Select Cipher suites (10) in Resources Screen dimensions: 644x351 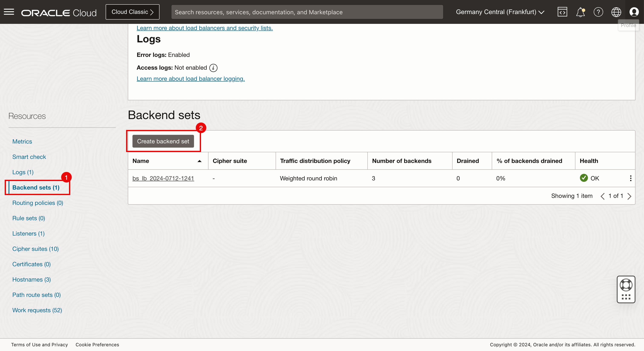(x=36, y=249)
